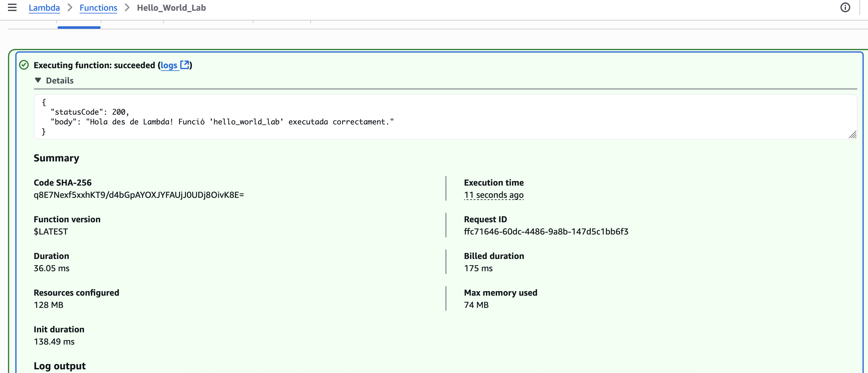Screen dimensions: 868x373
Task: Click the Code SHA-256 hash value
Action: pos(139,195)
